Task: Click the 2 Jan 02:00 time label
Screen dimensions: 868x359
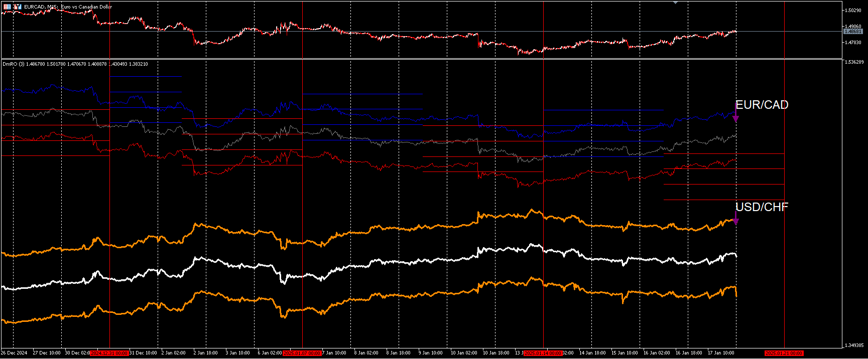Action: coord(173,353)
